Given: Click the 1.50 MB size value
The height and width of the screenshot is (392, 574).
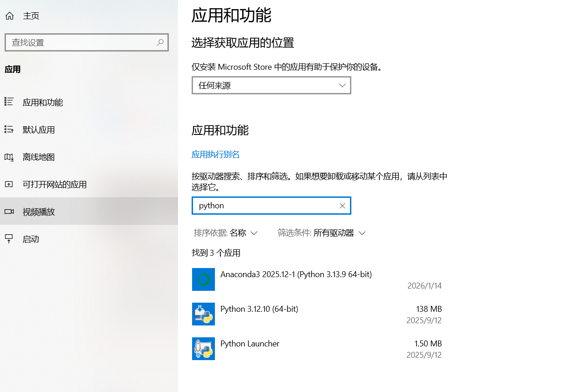Looking at the screenshot, I should pyautogui.click(x=428, y=344).
